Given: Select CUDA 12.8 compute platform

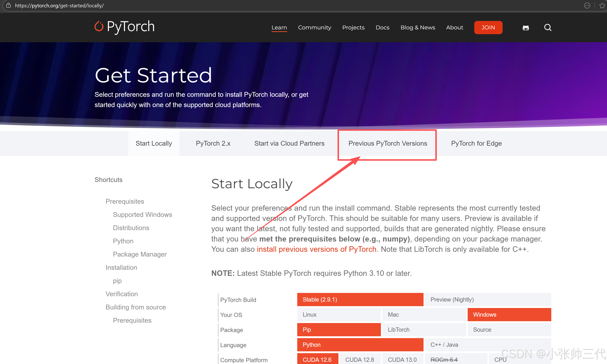Looking at the screenshot, I should click(x=360, y=359).
